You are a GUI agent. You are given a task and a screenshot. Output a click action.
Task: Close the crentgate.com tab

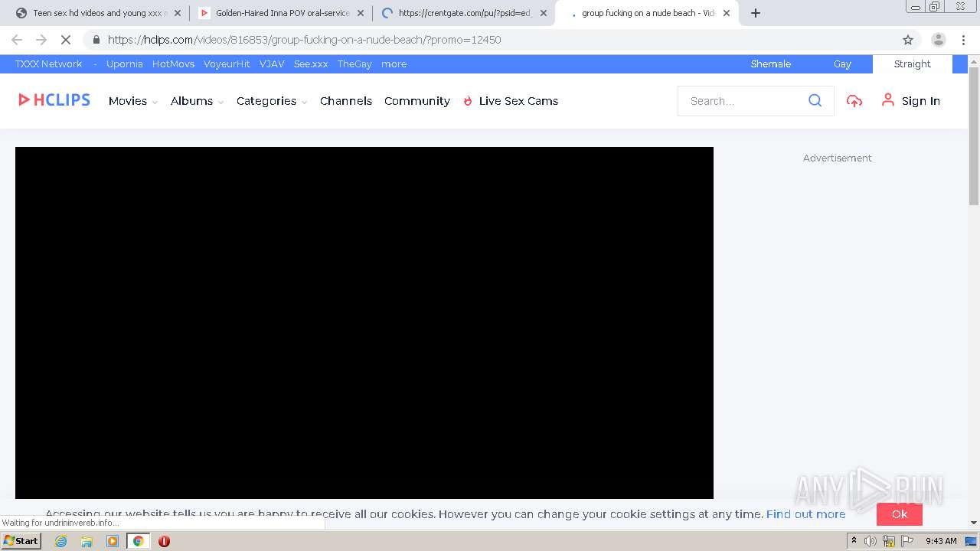coord(544,13)
